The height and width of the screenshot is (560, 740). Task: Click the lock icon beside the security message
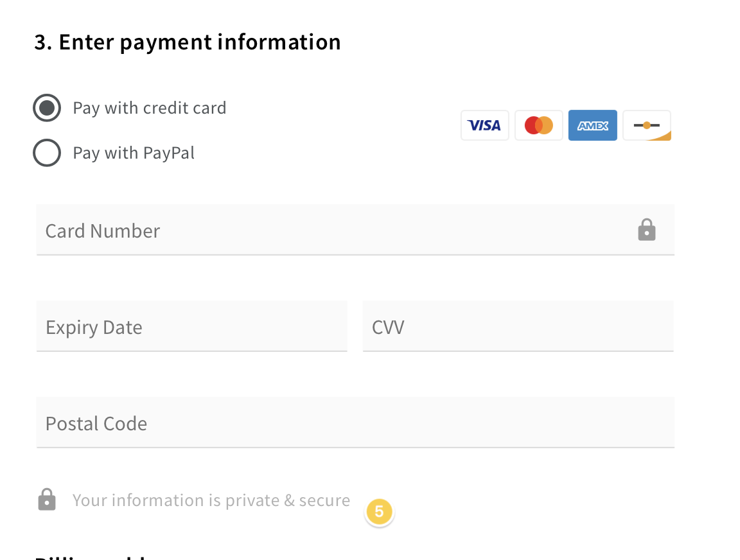(47, 500)
